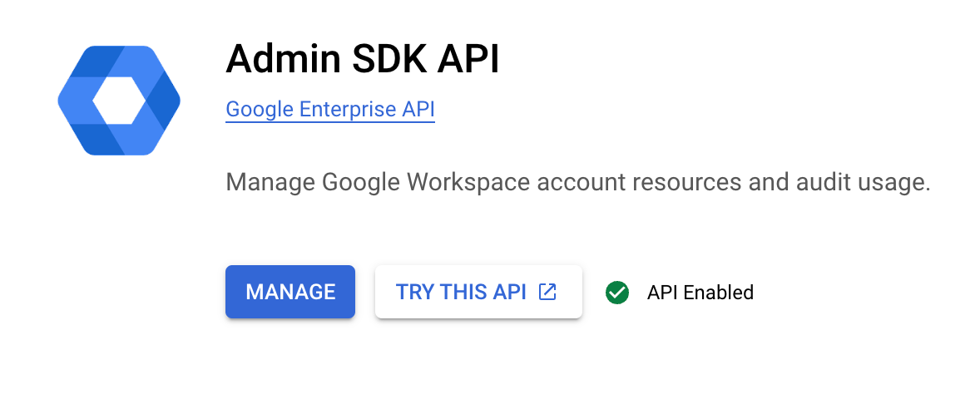
Task: Click the Admin SDK hexagon logo
Action: tap(119, 100)
